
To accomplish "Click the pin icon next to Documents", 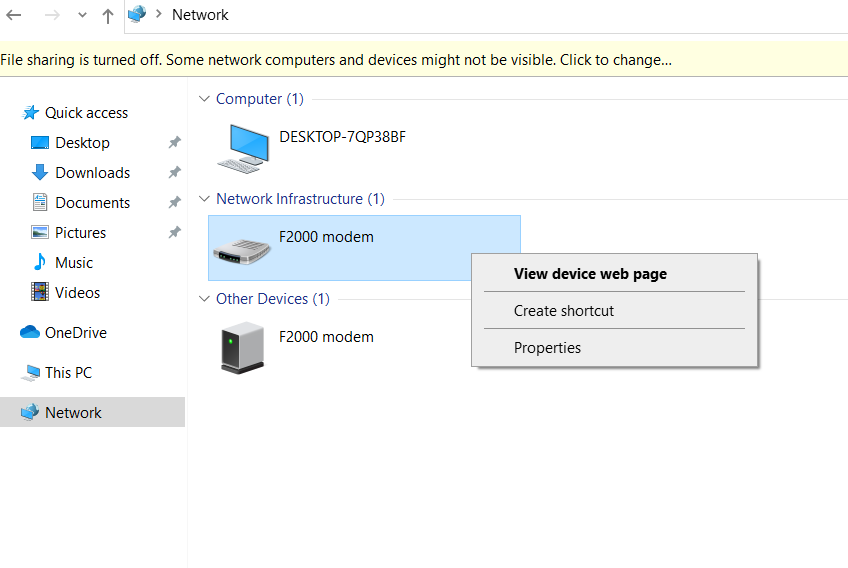I will [x=174, y=202].
